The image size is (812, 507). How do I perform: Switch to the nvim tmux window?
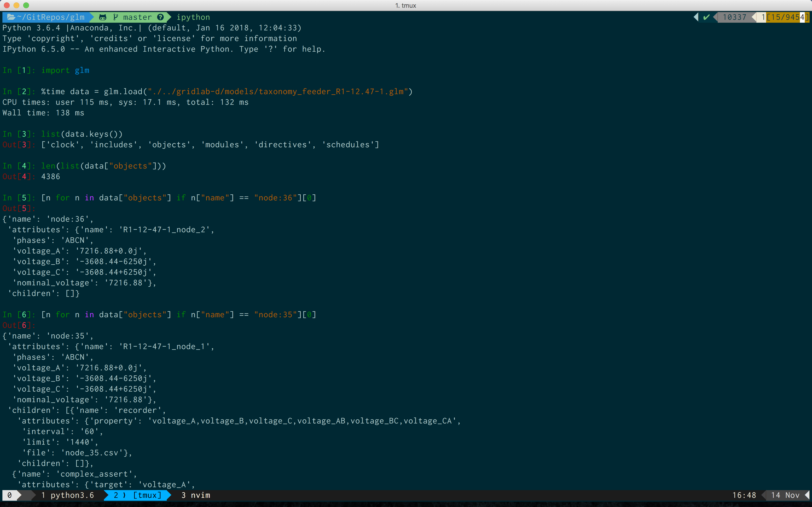(x=196, y=495)
